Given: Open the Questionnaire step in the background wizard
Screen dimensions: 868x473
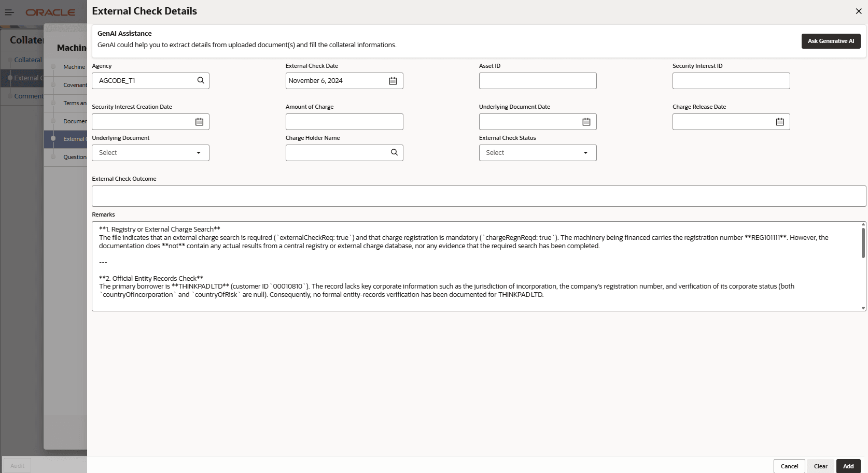Looking at the screenshot, I should 75,157.
